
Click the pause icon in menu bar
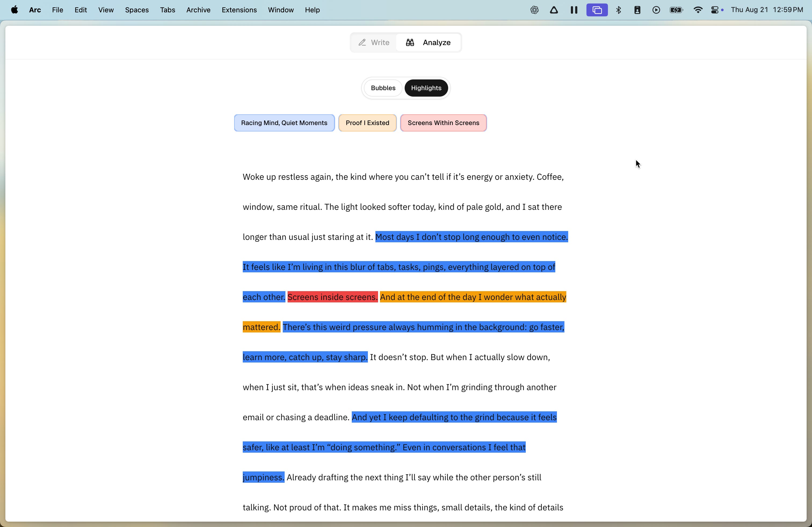click(574, 10)
